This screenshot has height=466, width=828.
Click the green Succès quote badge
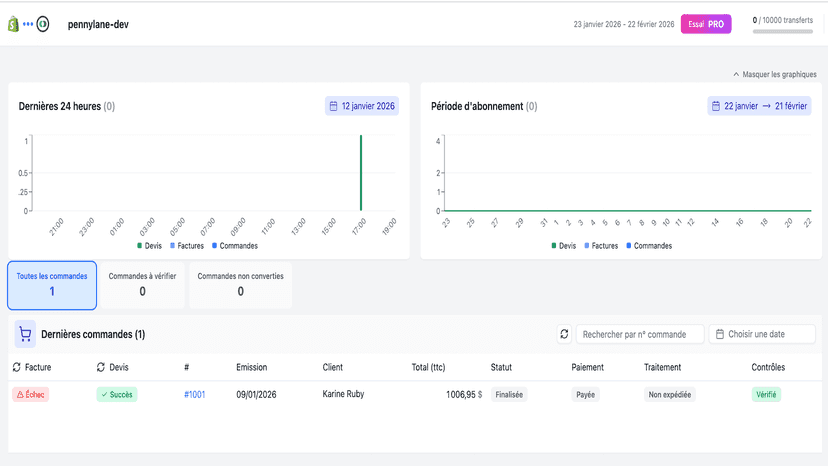click(117, 395)
